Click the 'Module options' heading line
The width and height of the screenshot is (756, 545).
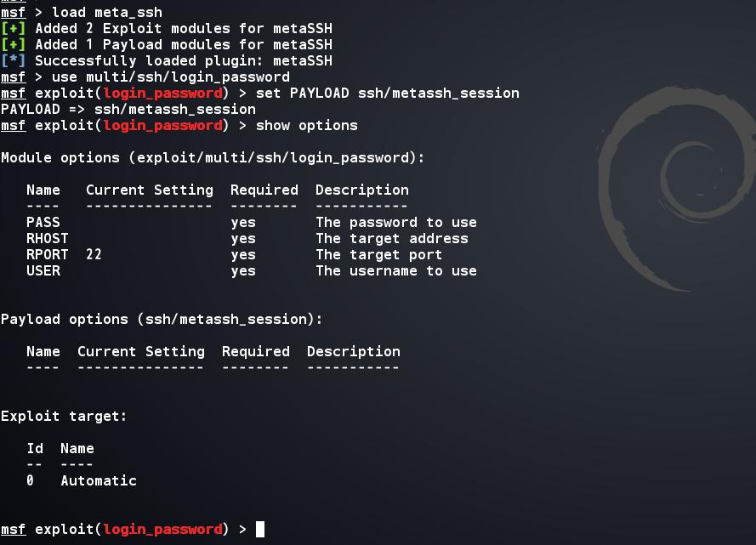pyautogui.click(x=213, y=157)
